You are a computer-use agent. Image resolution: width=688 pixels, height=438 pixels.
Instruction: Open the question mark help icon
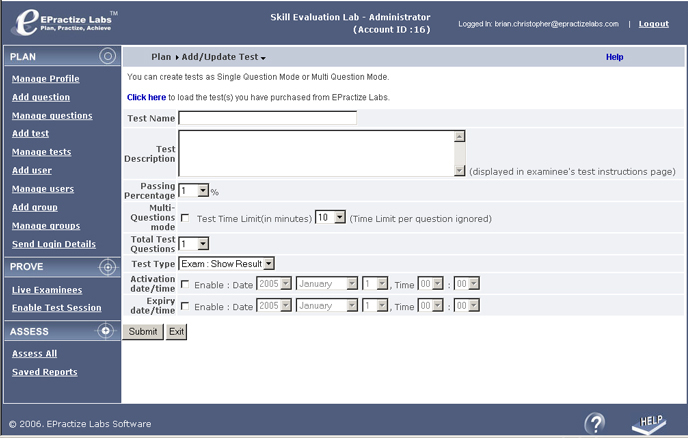click(595, 423)
